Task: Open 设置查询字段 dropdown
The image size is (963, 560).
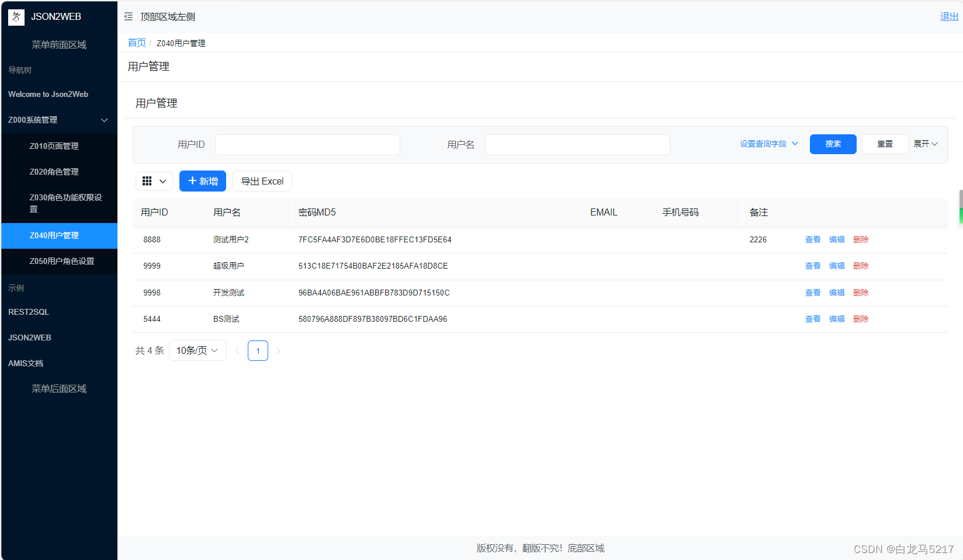Action: point(769,144)
